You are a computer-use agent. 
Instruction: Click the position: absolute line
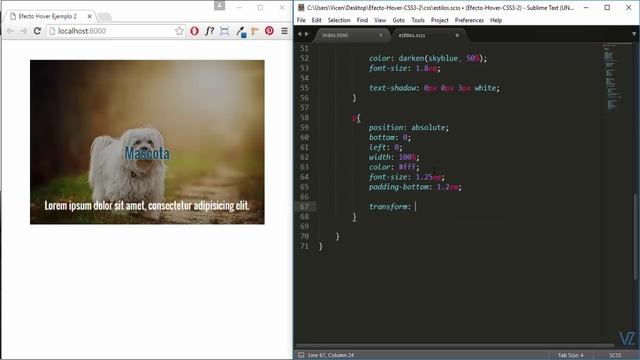409,127
